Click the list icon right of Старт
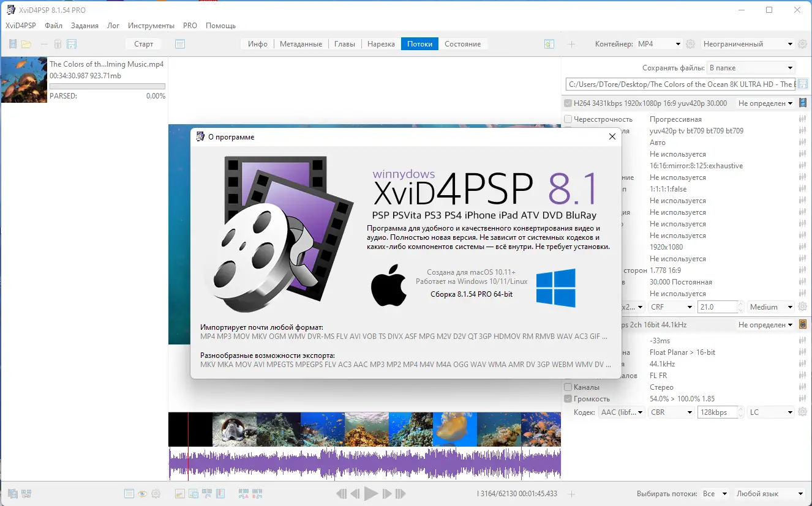The width and height of the screenshot is (812, 506). [x=179, y=44]
